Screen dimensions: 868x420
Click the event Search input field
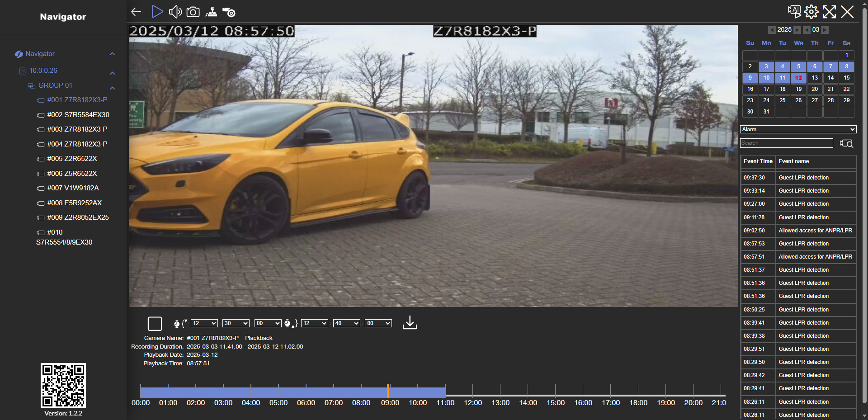(786, 143)
